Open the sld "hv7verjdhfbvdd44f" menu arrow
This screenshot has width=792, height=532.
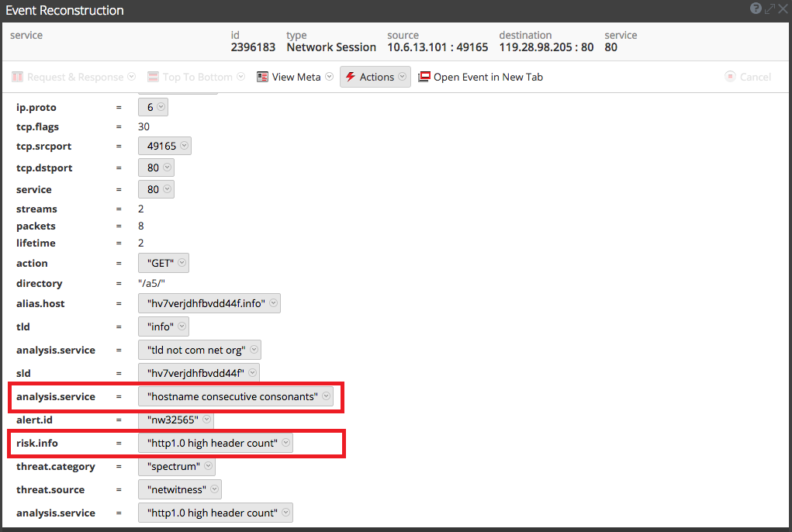pos(253,373)
